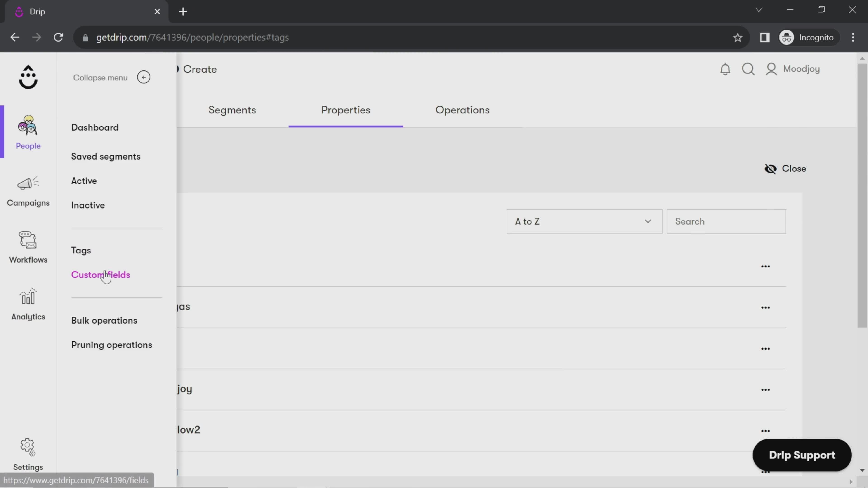
Task: Open the tab search chevron in title bar
Action: tap(759, 10)
